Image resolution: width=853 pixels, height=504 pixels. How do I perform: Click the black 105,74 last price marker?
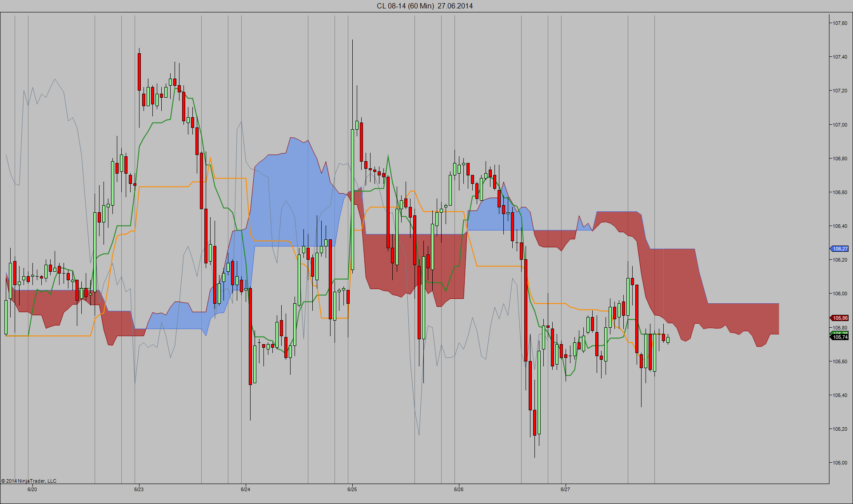[x=840, y=337]
